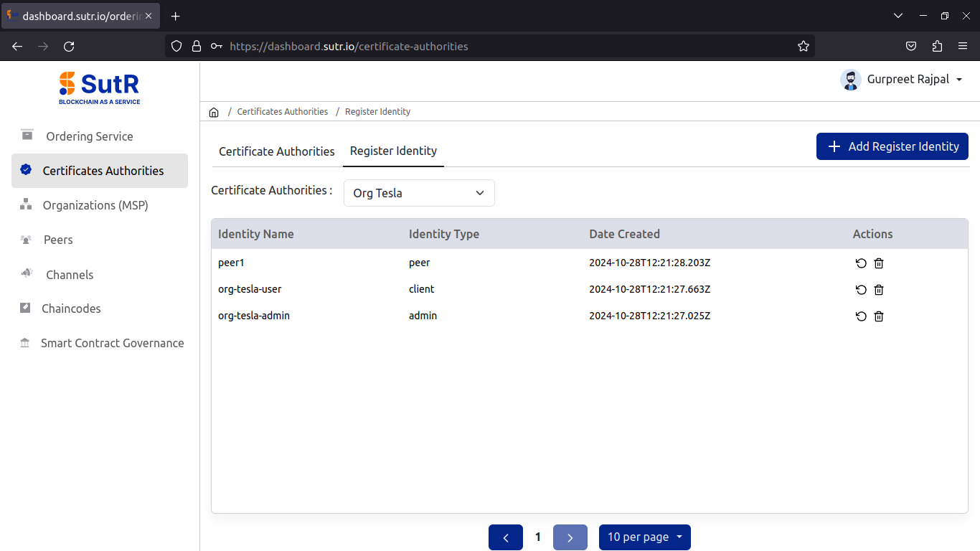This screenshot has height=551, width=980.
Task: Go to the next page of results
Action: point(570,537)
